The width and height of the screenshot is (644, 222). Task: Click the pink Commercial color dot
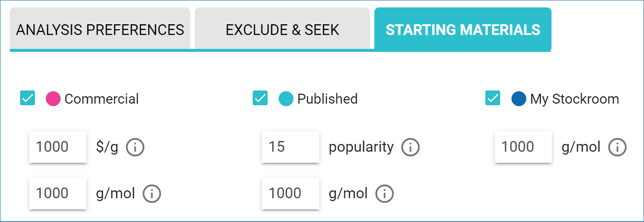pyautogui.click(x=53, y=99)
